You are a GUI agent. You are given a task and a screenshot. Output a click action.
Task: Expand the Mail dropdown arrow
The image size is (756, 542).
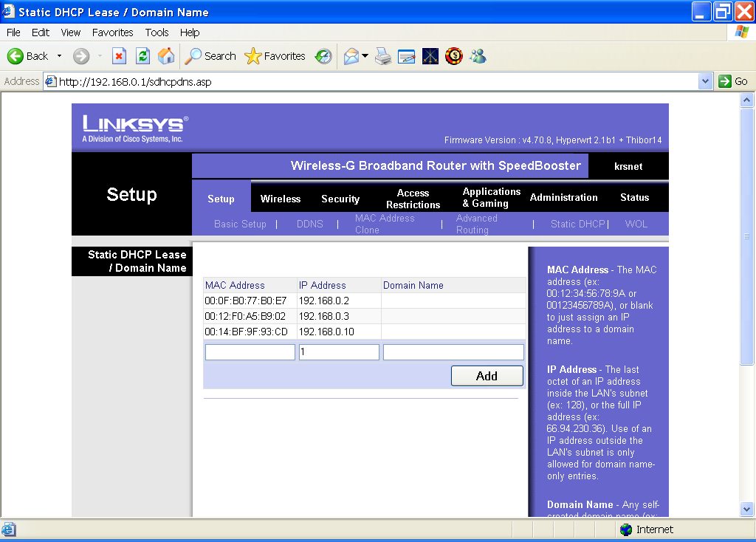pyautogui.click(x=365, y=56)
